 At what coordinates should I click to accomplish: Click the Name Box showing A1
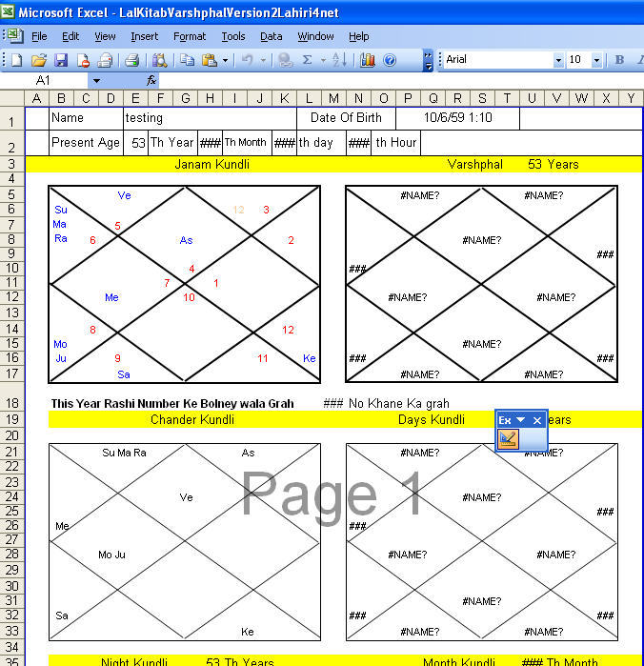point(45,80)
